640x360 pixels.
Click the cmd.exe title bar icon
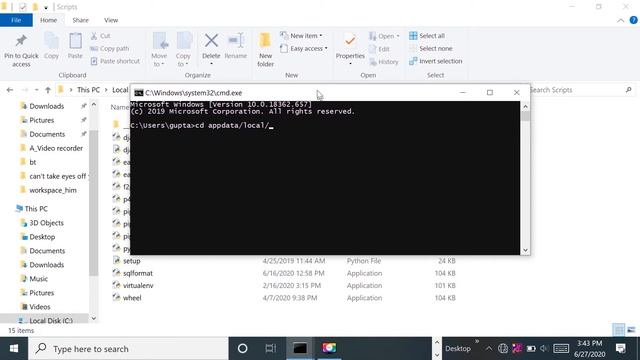139,93
